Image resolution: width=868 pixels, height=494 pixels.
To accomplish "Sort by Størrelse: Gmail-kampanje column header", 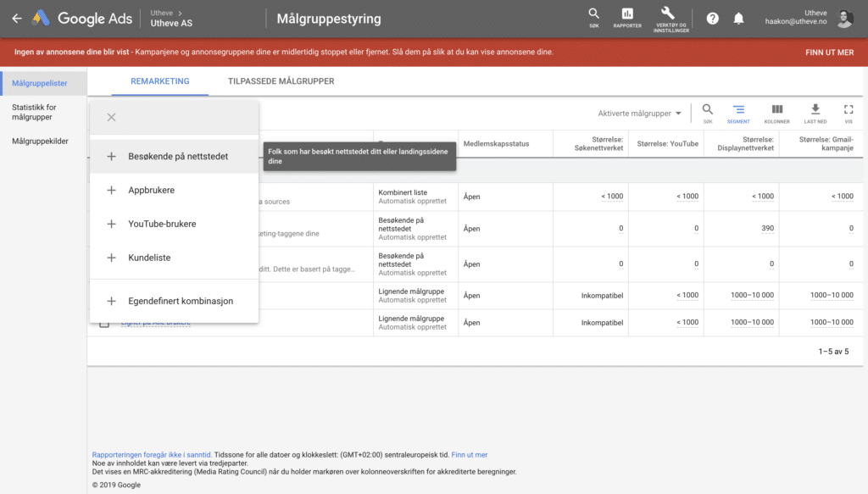I will pyautogui.click(x=826, y=144).
